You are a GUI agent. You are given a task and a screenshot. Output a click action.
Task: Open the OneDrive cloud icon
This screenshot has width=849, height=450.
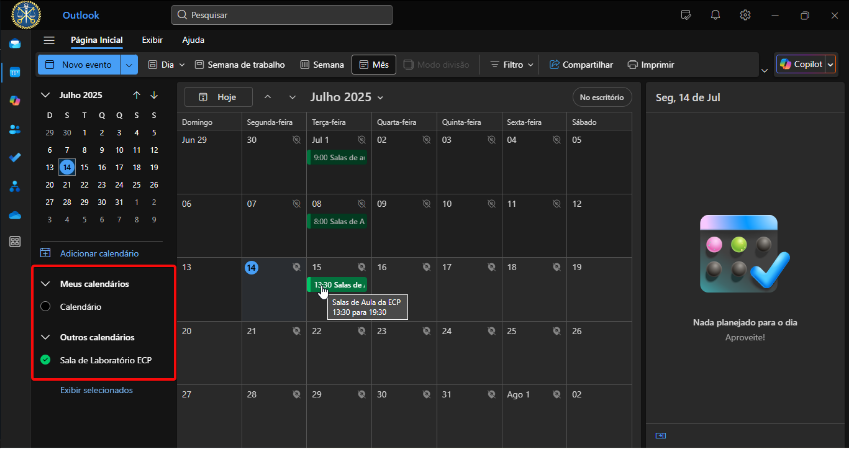[x=15, y=215]
